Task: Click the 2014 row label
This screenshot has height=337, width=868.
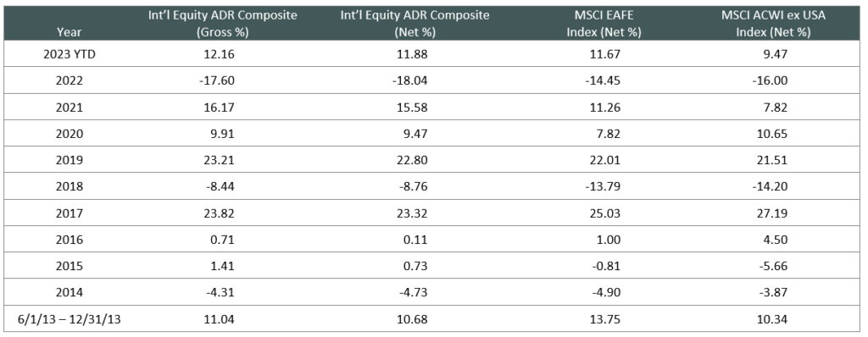Action: pos(70,293)
